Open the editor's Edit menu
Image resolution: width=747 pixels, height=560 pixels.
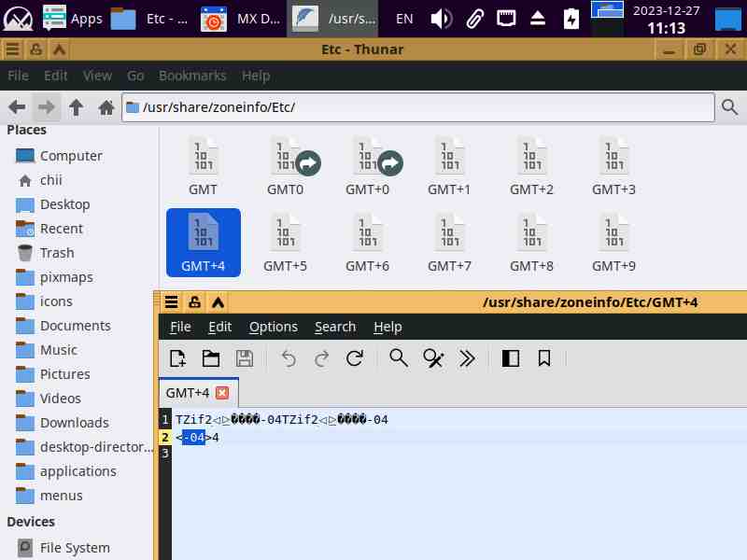[219, 327]
